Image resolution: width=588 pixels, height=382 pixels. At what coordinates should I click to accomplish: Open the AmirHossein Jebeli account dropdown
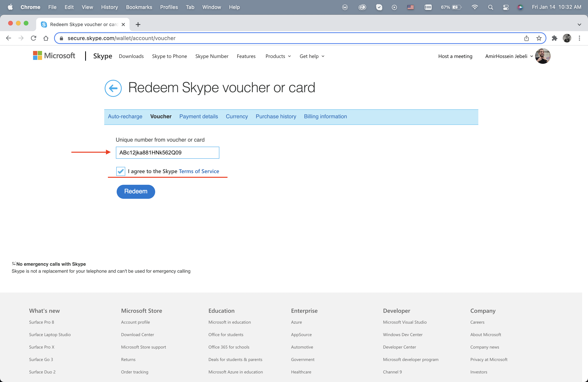[509, 56]
